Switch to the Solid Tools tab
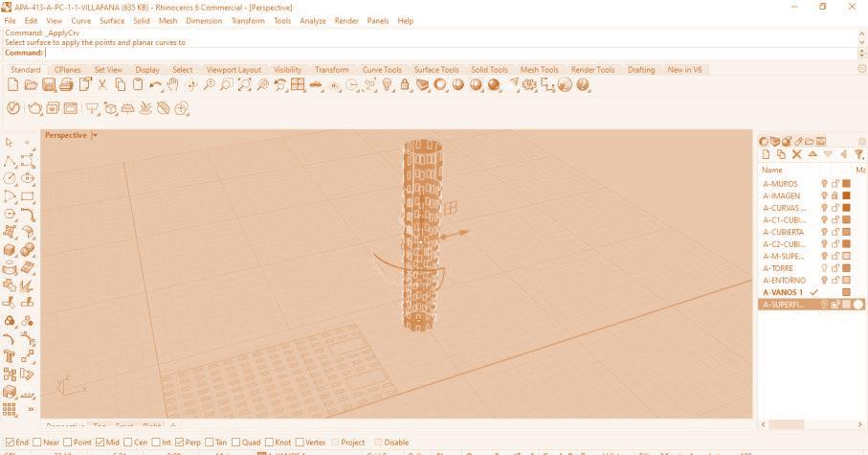 pyautogui.click(x=489, y=70)
